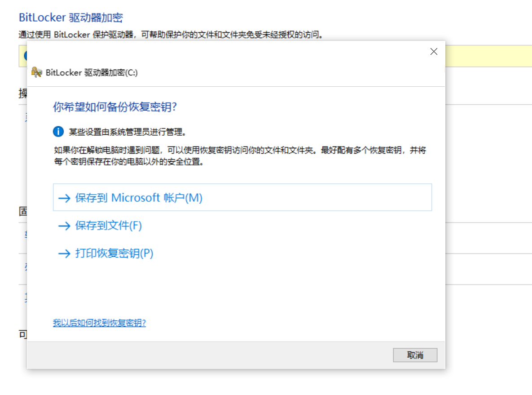Click the text 某些设置由系统管理员进行管理
532x395 pixels.
click(x=128, y=132)
